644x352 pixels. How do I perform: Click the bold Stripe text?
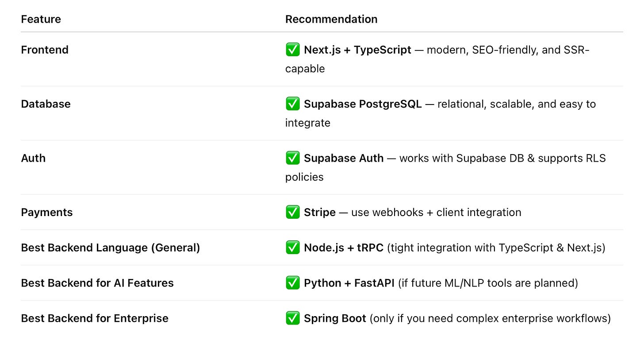tap(320, 212)
